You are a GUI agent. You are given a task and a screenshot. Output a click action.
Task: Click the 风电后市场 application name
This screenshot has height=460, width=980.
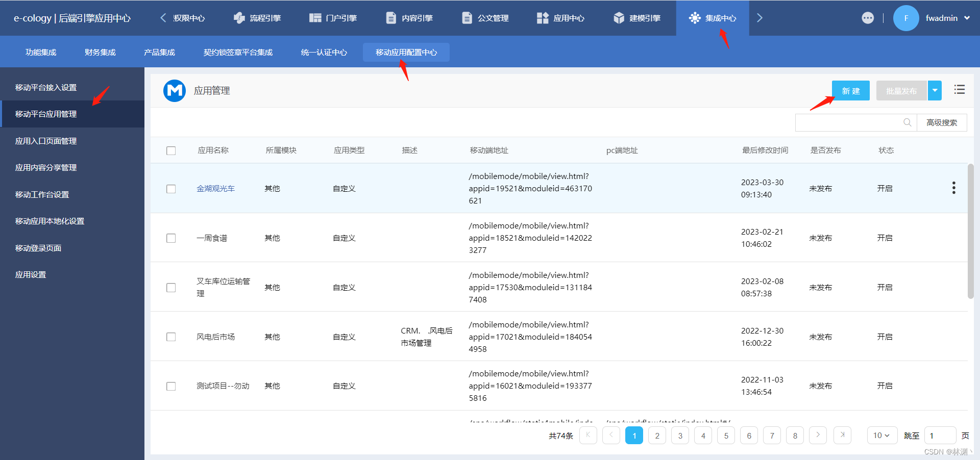point(216,337)
